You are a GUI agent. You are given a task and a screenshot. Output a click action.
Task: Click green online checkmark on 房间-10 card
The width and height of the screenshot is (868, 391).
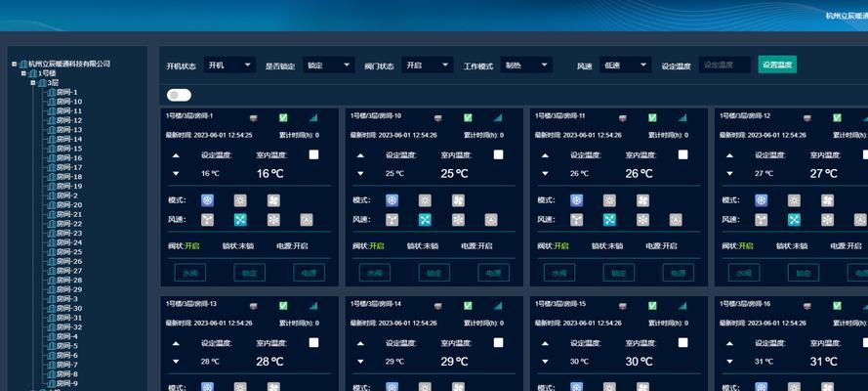(x=468, y=117)
